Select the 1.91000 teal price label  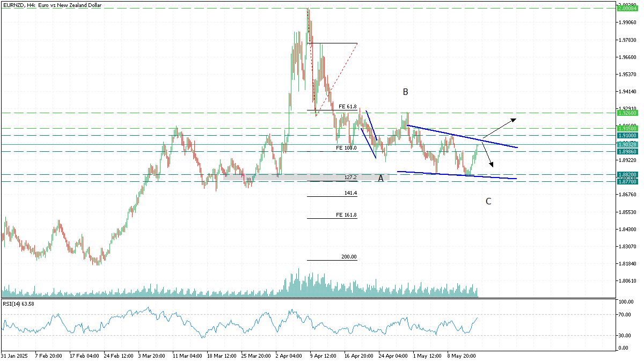[627, 136]
